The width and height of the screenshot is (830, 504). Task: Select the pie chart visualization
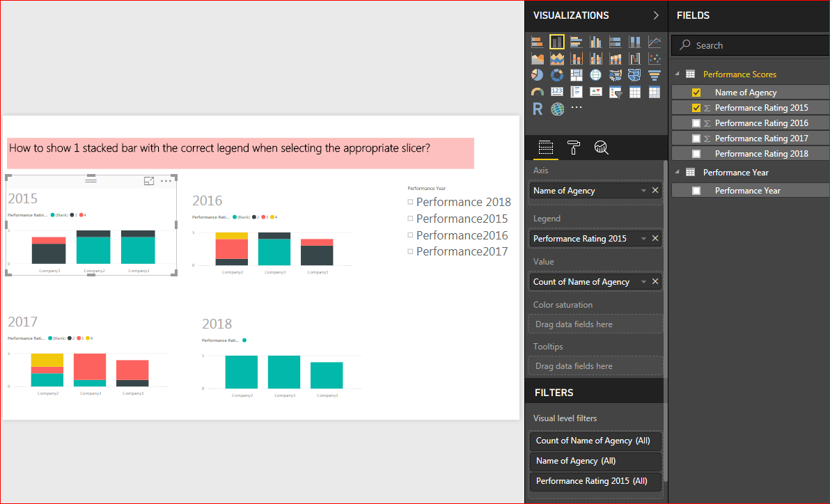coord(538,75)
